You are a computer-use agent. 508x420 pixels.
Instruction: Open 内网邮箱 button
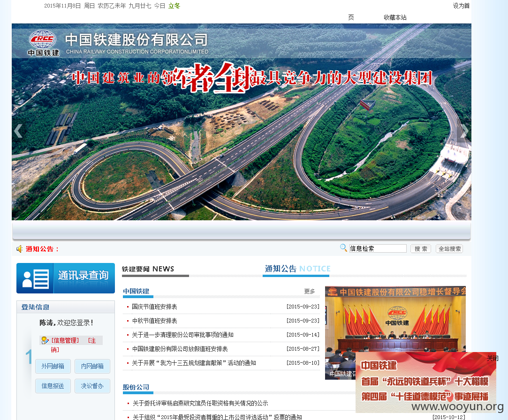[x=92, y=366]
